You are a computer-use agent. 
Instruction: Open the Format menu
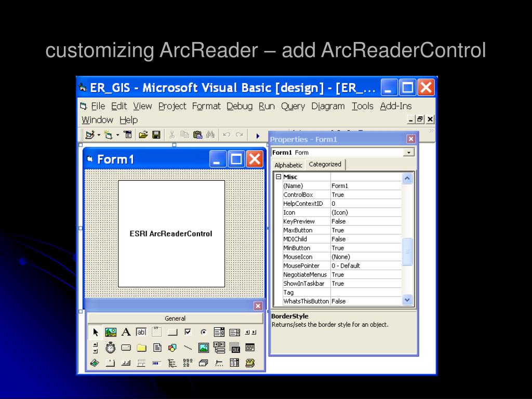[206, 106]
